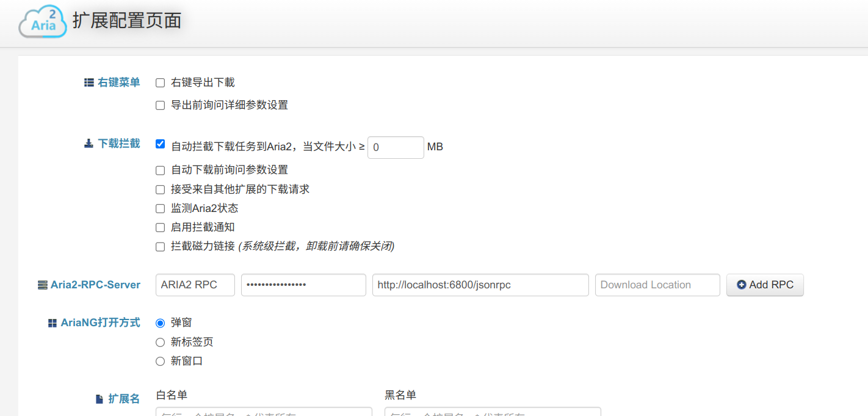Click the 扩展名 file icon
The width and height of the screenshot is (868, 416).
(x=99, y=399)
